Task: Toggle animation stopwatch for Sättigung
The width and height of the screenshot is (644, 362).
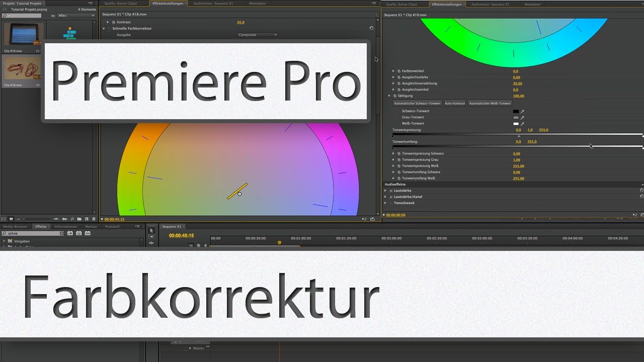Action: click(x=395, y=96)
